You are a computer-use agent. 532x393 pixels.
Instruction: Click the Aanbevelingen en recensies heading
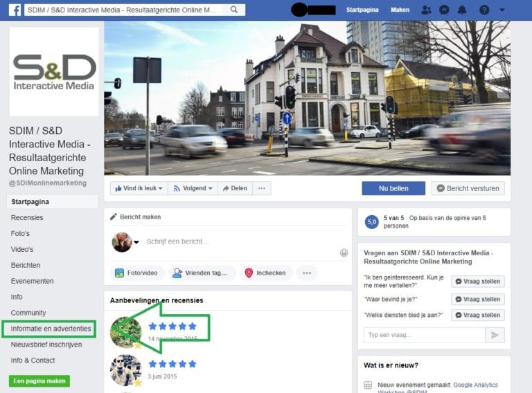157,300
